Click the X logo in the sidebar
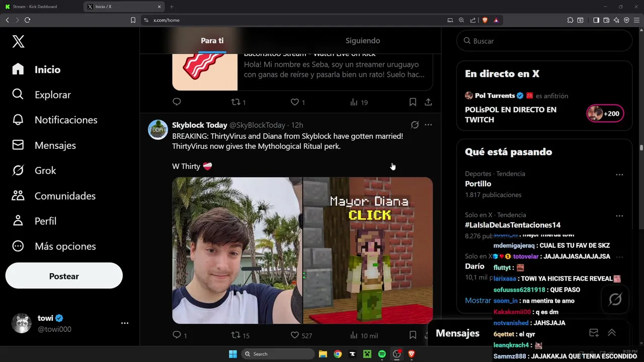This screenshot has height=362, width=644. click(x=18, y=41)
